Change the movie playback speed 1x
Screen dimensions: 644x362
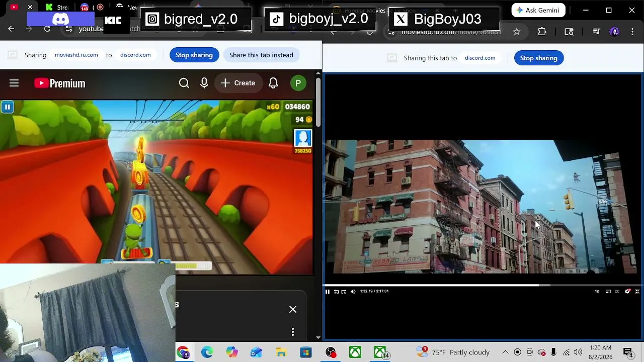click(597, 292)
